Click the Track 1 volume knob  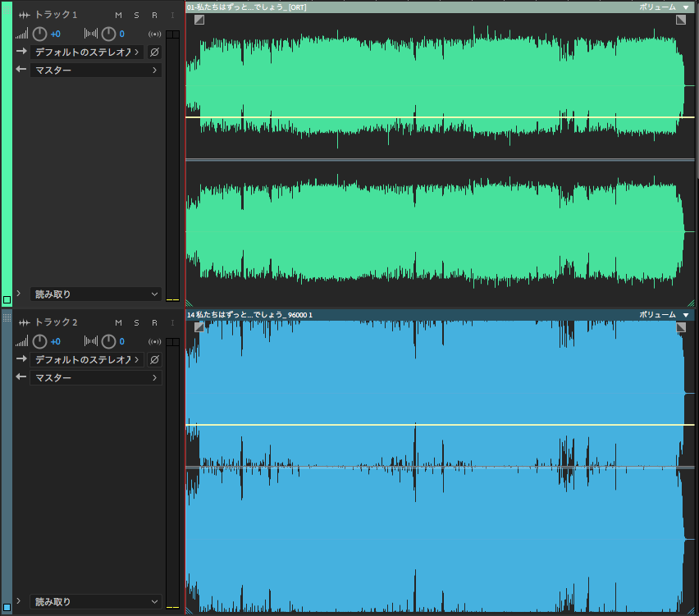(x=39, y=34)
